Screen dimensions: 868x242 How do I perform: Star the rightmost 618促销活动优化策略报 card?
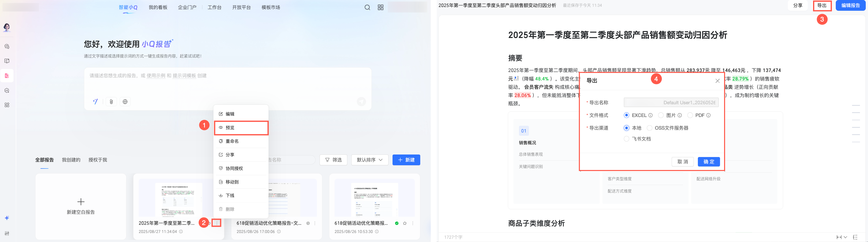click(x=405, y=223)
